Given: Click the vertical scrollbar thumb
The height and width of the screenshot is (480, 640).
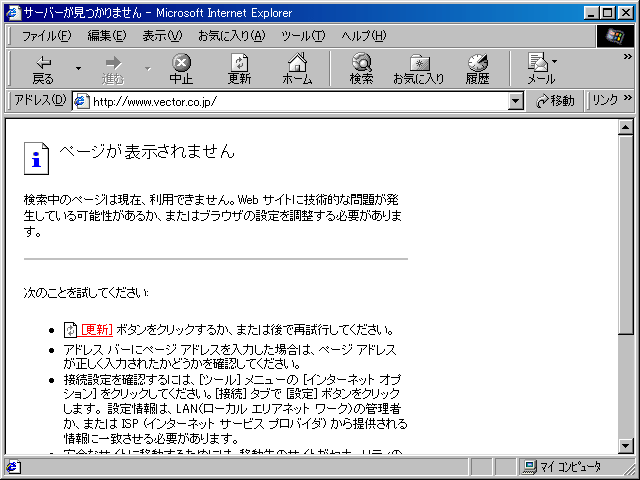Looking at the screenshot, I should click(625, 235).
